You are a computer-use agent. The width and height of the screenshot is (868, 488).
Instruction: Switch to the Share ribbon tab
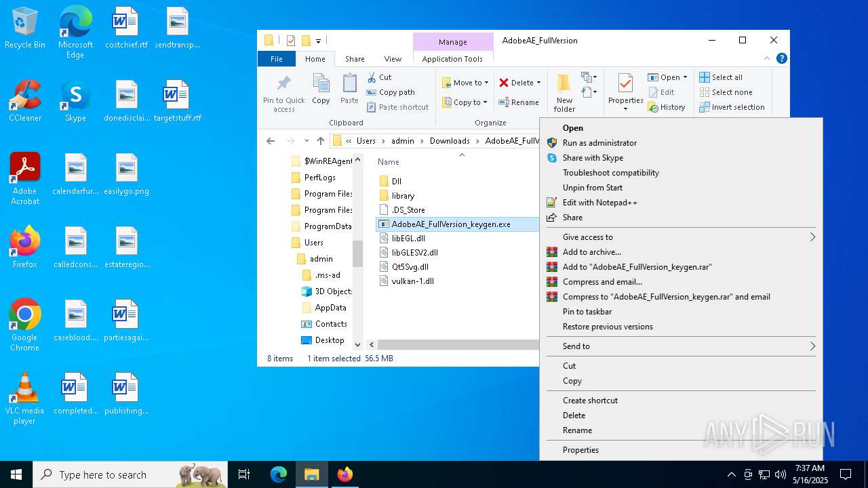point(355,59)
